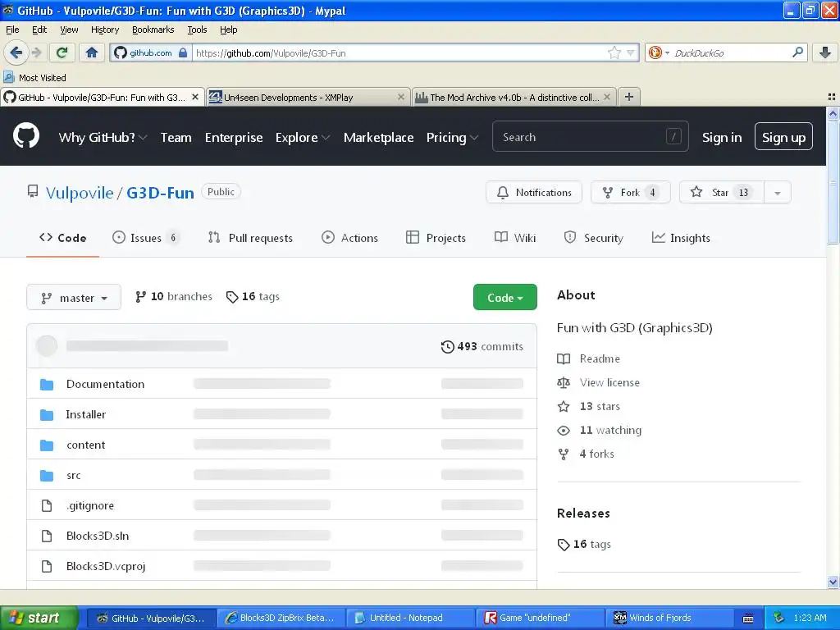Image resolution: width=840 pixels, height=630 pixels.
Task: Open the URL bar history dropdown
Action: (x=631, y=52)
